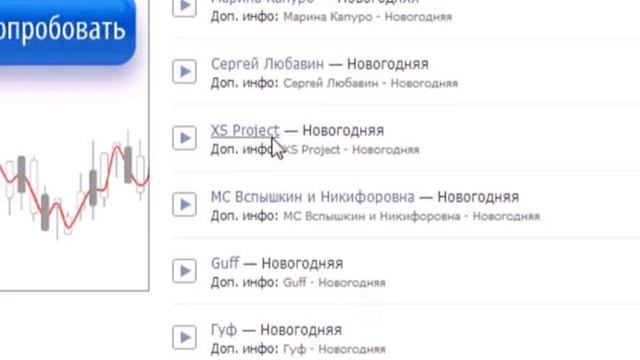Image resolution: width=640 pixels, height=360 pixels.
Task: Play Марина Капуро Новогодняя track
Action: [184, 6]
